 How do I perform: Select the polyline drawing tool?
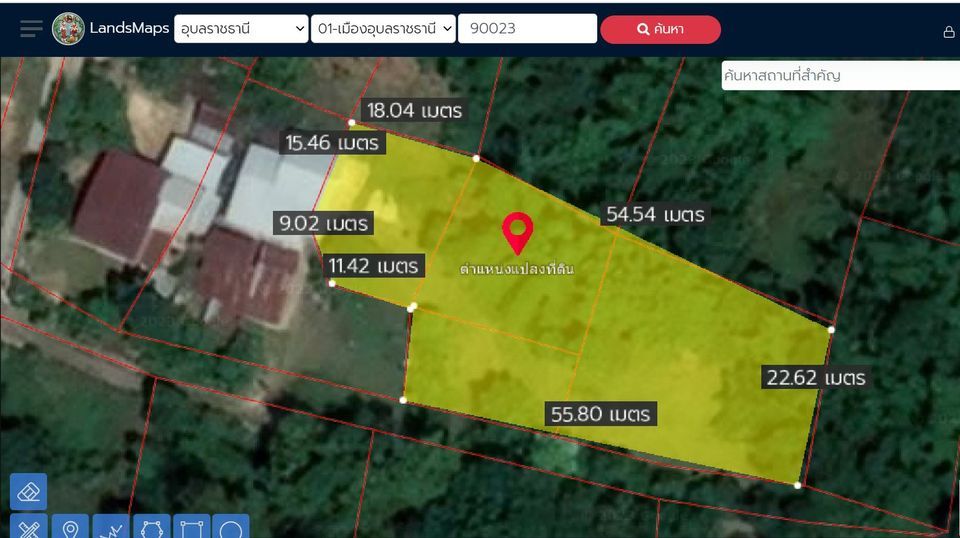tap(111, 527)
